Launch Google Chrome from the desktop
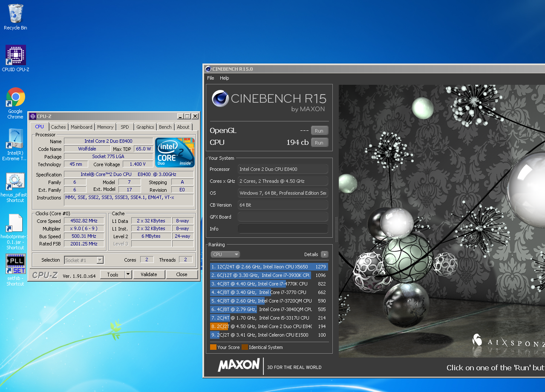The height and width of the screenshot is (392, 545). (x=15, y=103)
